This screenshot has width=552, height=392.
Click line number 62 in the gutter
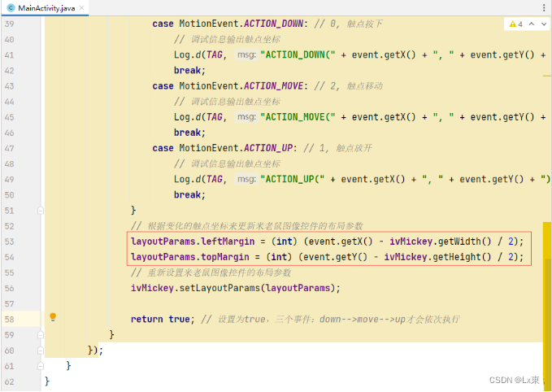[x=9, y=381]
